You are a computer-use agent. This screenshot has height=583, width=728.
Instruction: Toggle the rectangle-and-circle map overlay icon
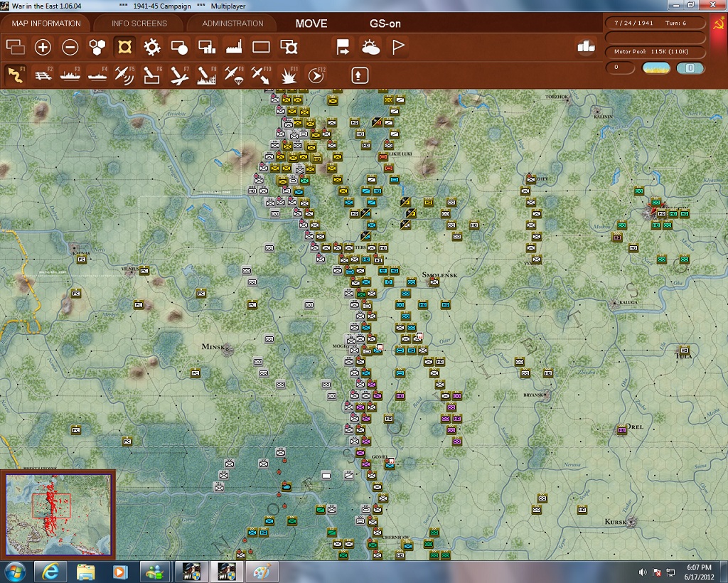[179, 47]
